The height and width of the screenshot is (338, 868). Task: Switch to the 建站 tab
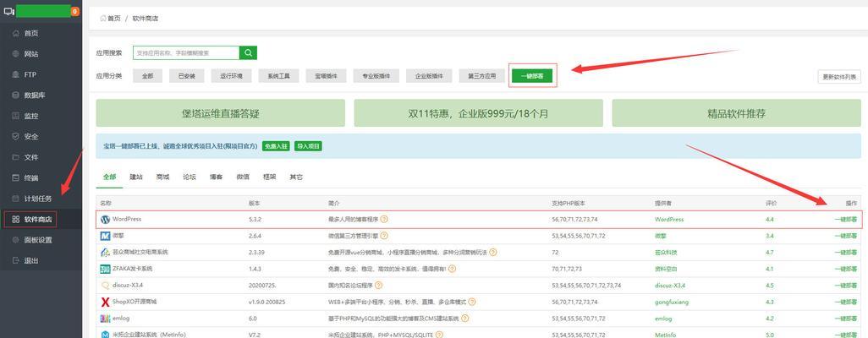pyautogui.click(x=136, y=177)
